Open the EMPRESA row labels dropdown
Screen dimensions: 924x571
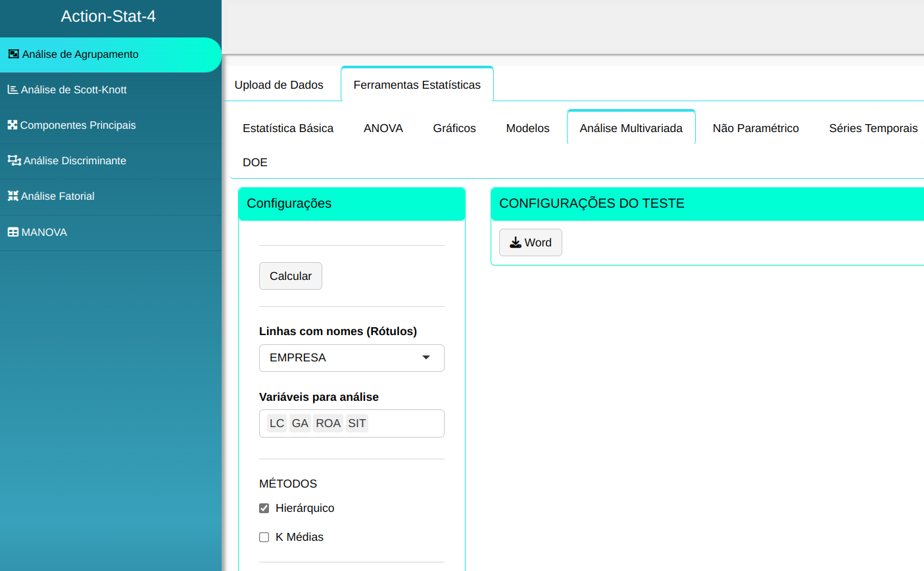[351, 358]
